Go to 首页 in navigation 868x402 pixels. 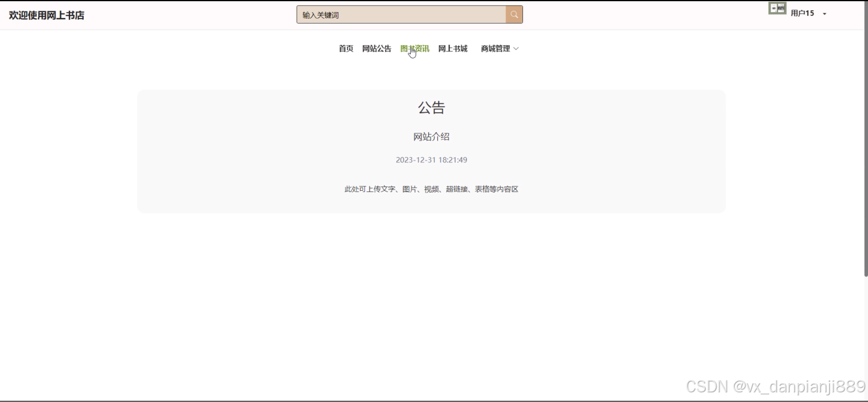[346, 49]
